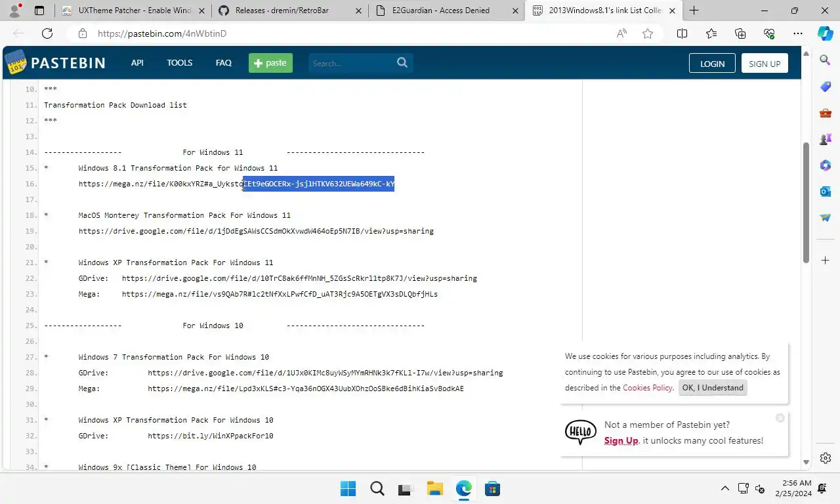
Task: Click the address bar URL
Action: 162,33
